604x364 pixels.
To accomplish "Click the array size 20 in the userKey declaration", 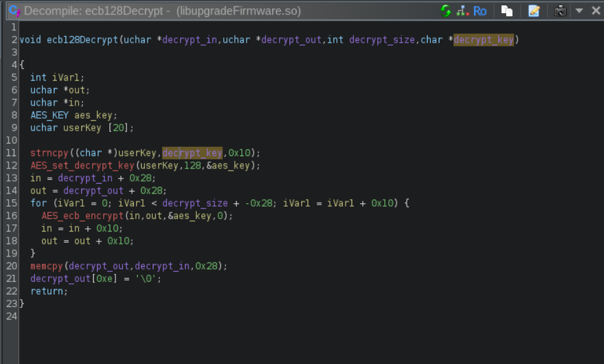I will (118, 128).
